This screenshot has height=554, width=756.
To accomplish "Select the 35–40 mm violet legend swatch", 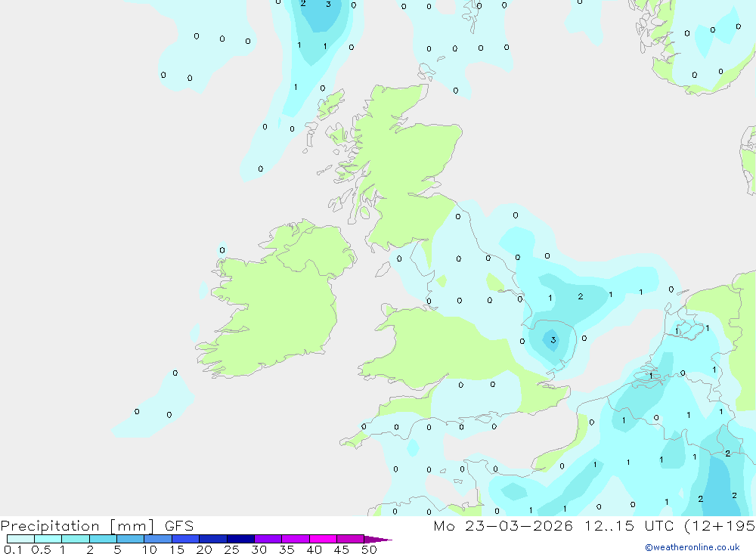I will [295, 539].
